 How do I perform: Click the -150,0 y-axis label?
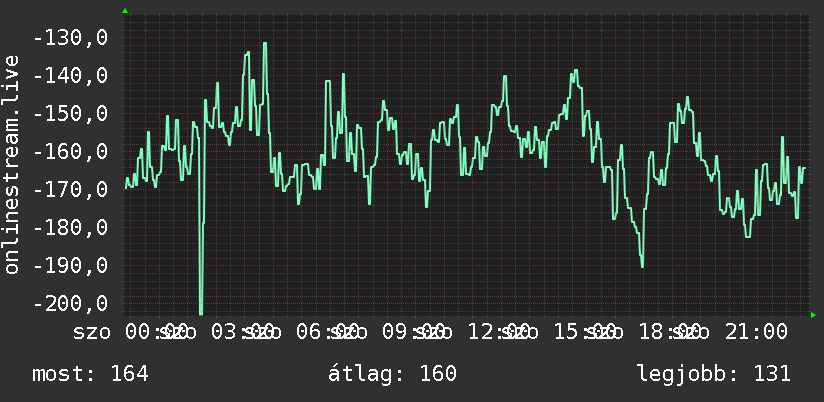click(x=70, y=114)
